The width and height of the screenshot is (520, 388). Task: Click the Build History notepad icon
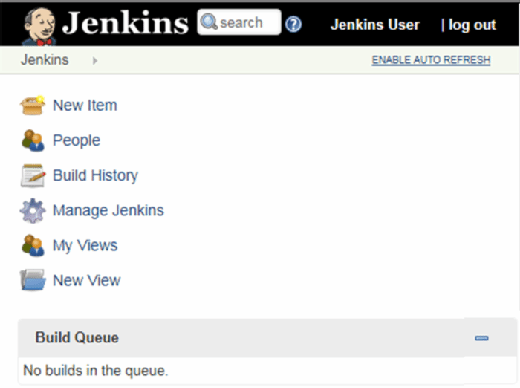(33, 175)
